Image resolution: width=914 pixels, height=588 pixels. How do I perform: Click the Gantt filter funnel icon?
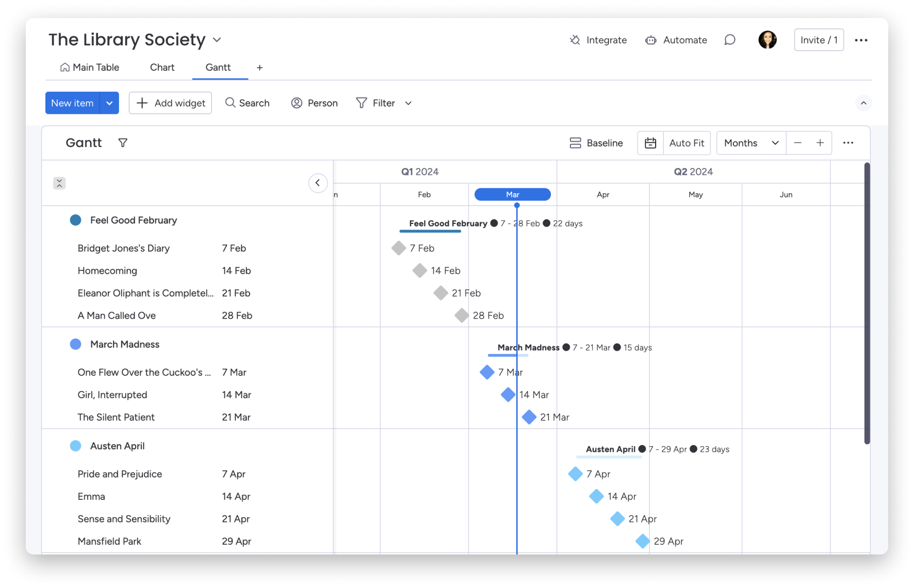[123, 143]
